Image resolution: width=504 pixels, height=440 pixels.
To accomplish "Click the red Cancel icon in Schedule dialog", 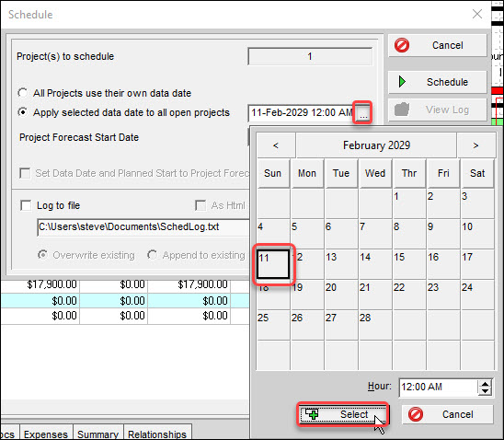I will tap(402, 45).
